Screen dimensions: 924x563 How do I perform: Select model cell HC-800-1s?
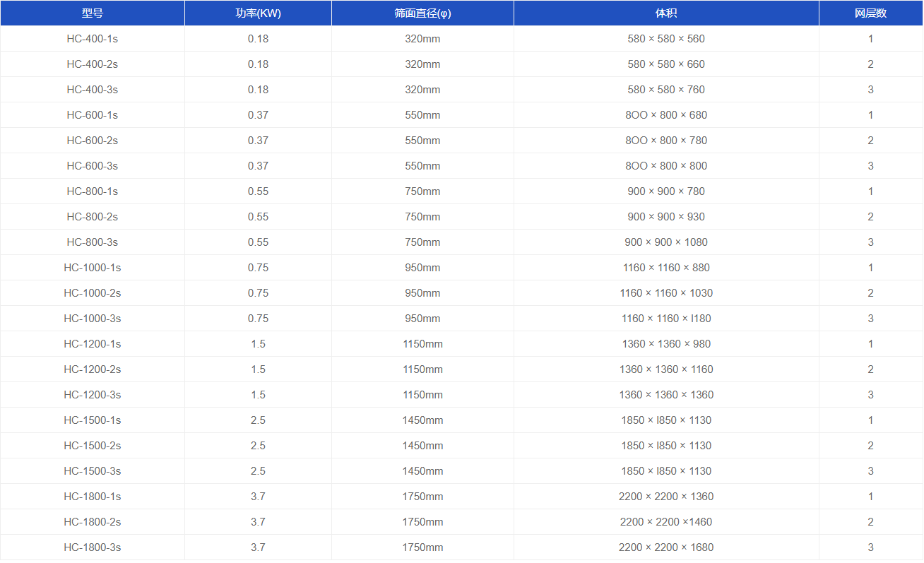[x=93, y=191]
